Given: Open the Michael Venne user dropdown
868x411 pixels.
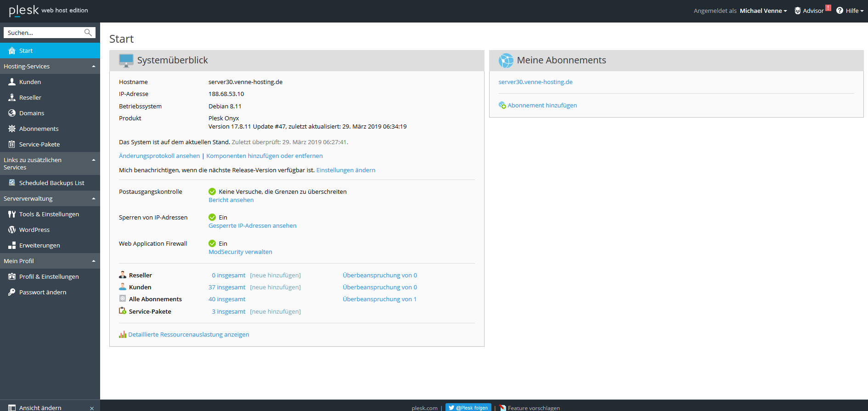Looking at the screenshot, I should click(x=763, y=11).
